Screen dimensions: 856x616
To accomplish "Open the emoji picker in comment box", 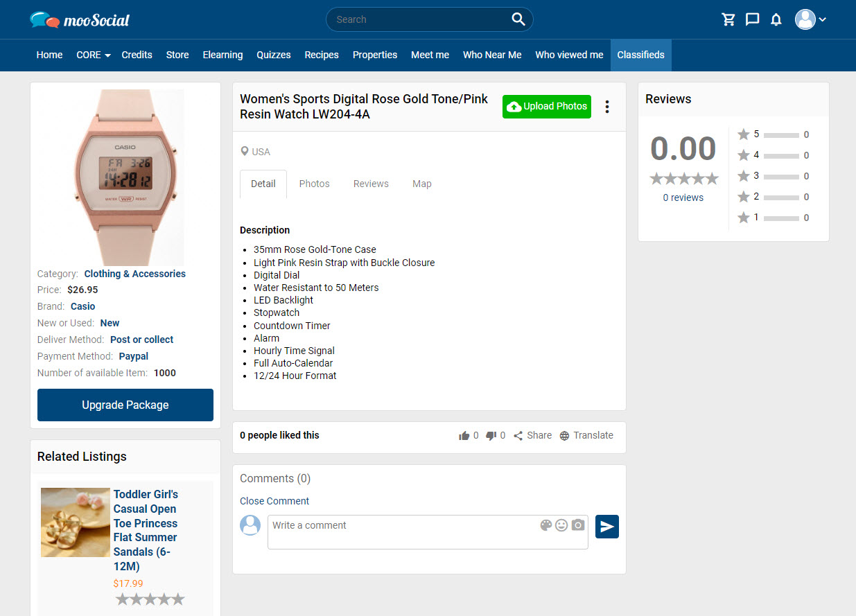I will [561, 525].
